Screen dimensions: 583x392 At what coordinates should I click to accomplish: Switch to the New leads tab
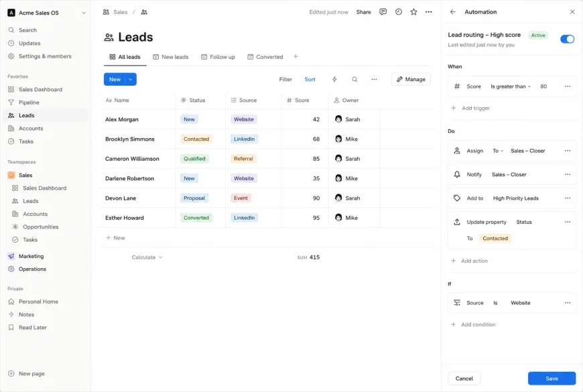tap(171, 57)
